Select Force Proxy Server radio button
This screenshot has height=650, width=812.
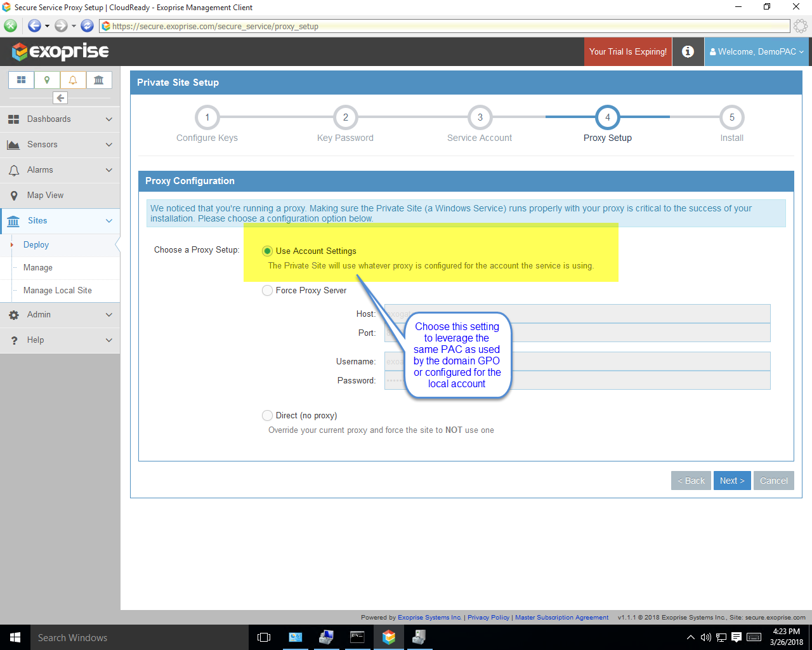(x=267, y=291)
